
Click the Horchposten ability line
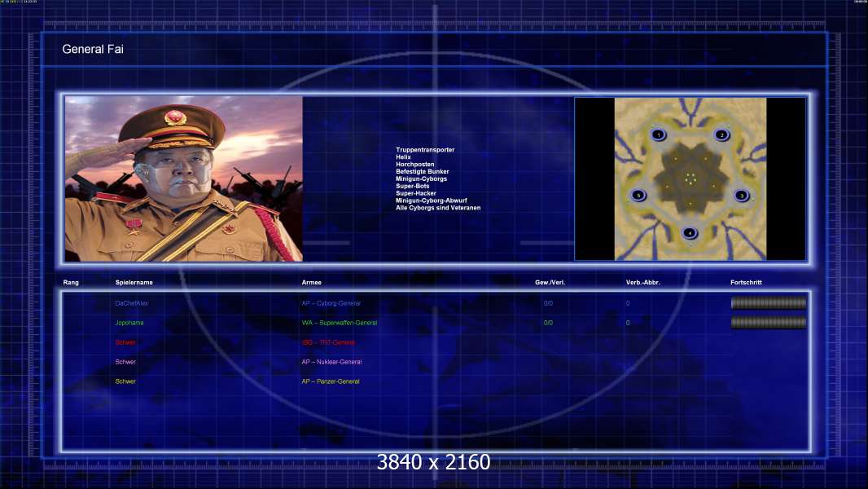click(x=415, y=164)
